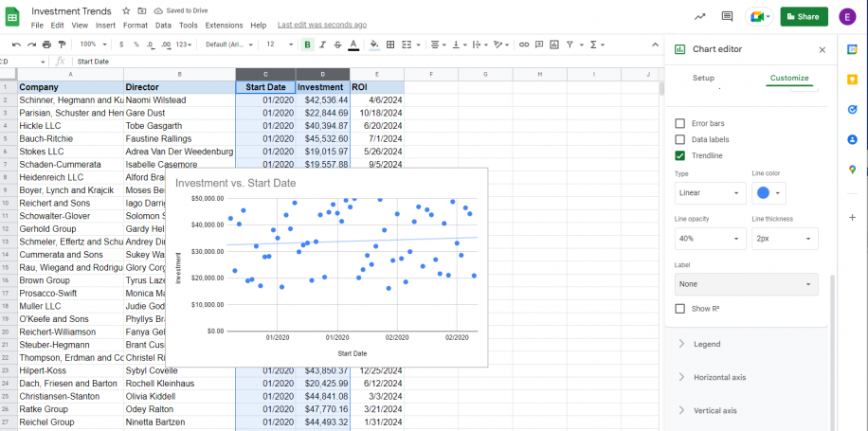Insert link icon in toolbar
The width and height of the screenshot is (868, 431).
click(x=524, y=45)
